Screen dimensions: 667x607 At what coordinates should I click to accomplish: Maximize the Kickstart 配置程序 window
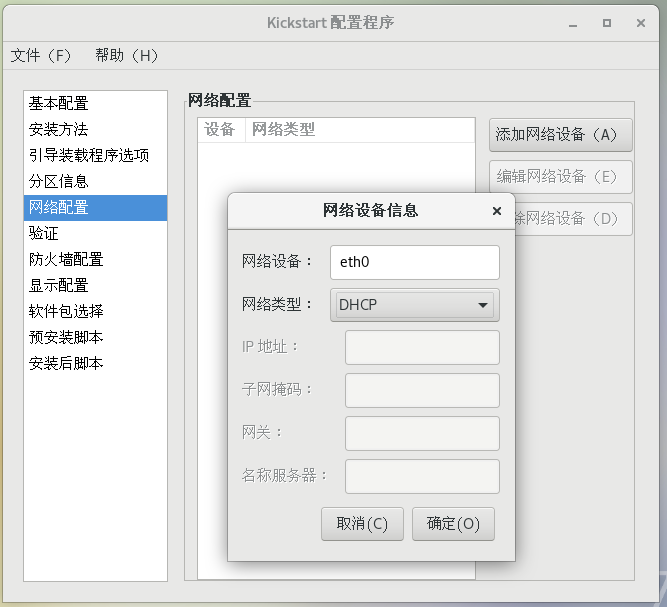coord(607,23)
